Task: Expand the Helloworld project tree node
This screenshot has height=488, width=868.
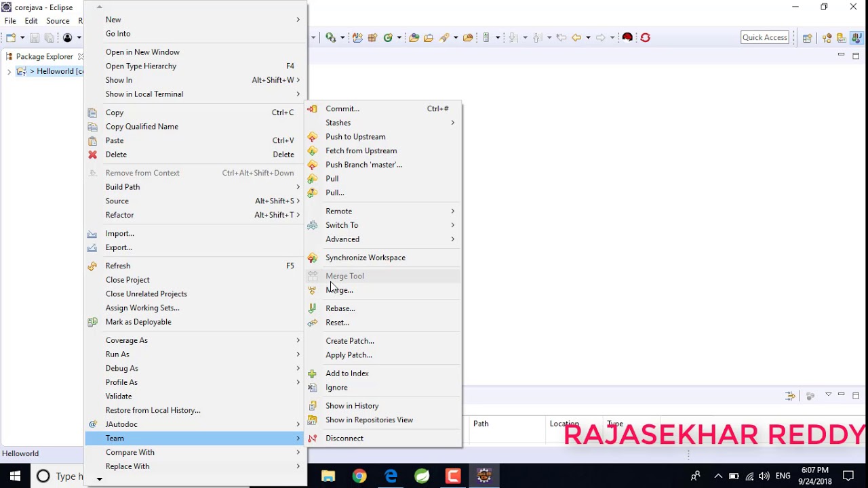Action: coord(9,71)
